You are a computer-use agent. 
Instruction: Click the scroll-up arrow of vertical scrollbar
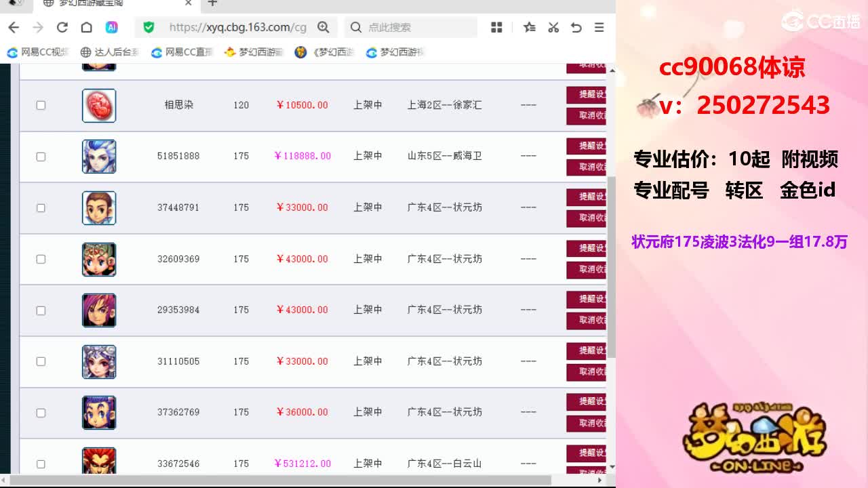611,70
